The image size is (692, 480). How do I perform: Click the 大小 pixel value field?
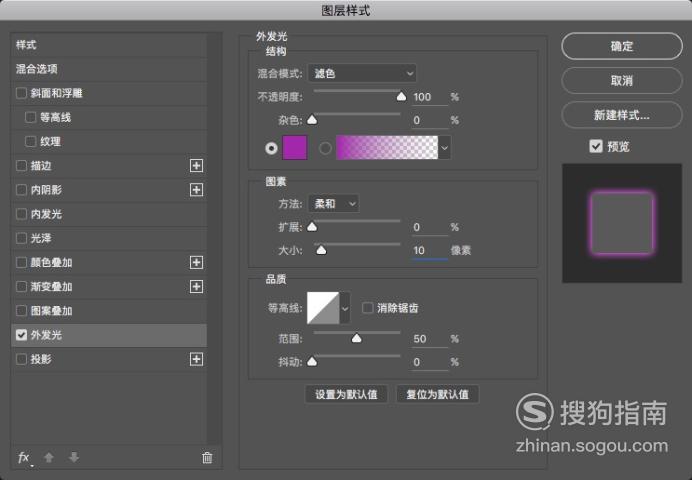tap(429, 251)
